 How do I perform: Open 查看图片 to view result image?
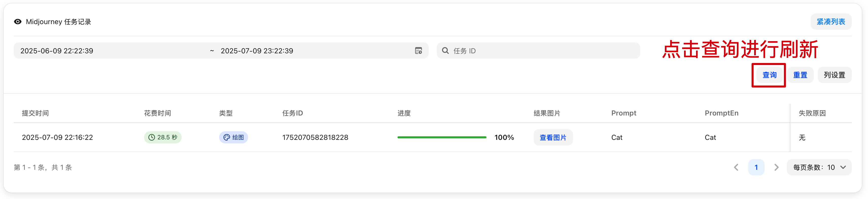[553, 137]
